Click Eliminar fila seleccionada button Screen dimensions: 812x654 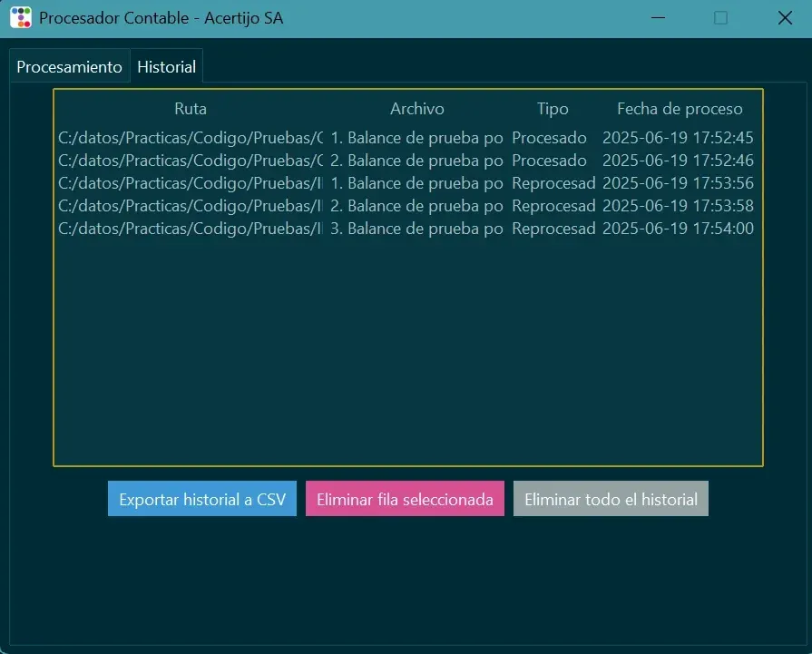pyautogui.click(x=405, y=499)
